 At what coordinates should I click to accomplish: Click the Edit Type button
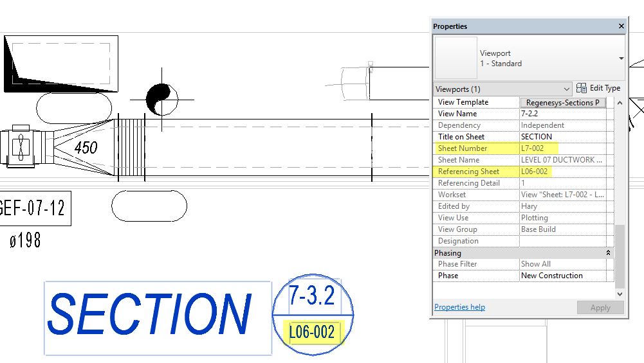[x=598, y=88]
